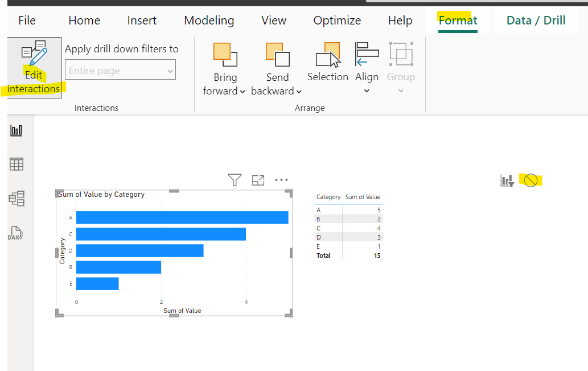The width and height of the screenshot is (588, 371).
Task: Click bar A in the chart
Action: tap(182, 218)
